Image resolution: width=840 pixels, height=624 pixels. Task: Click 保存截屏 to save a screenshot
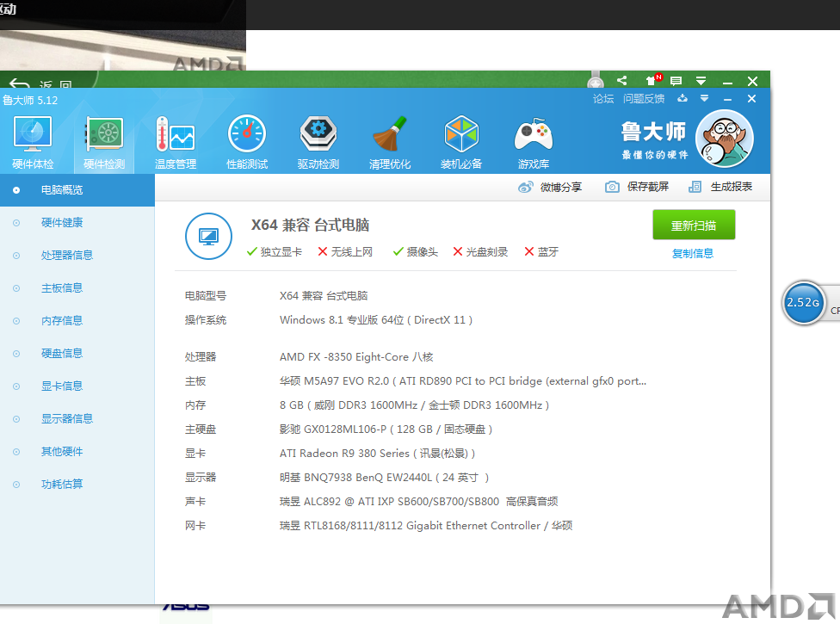[x=637, y=187]
